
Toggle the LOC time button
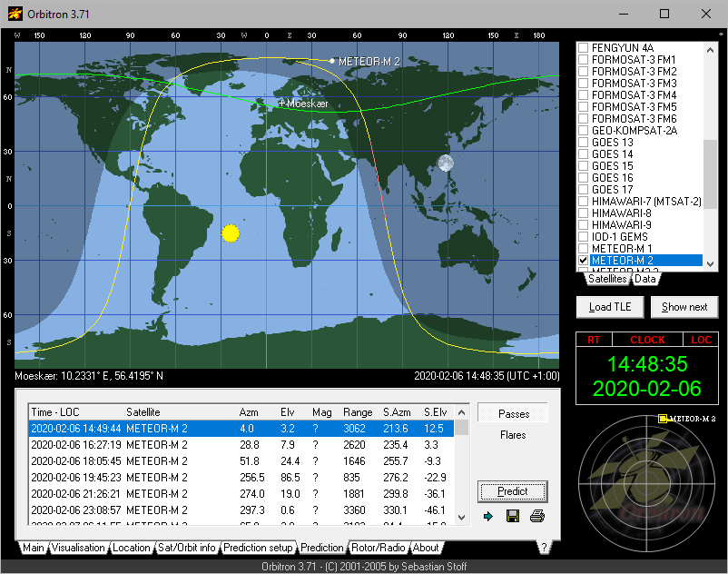click(701, 340)
